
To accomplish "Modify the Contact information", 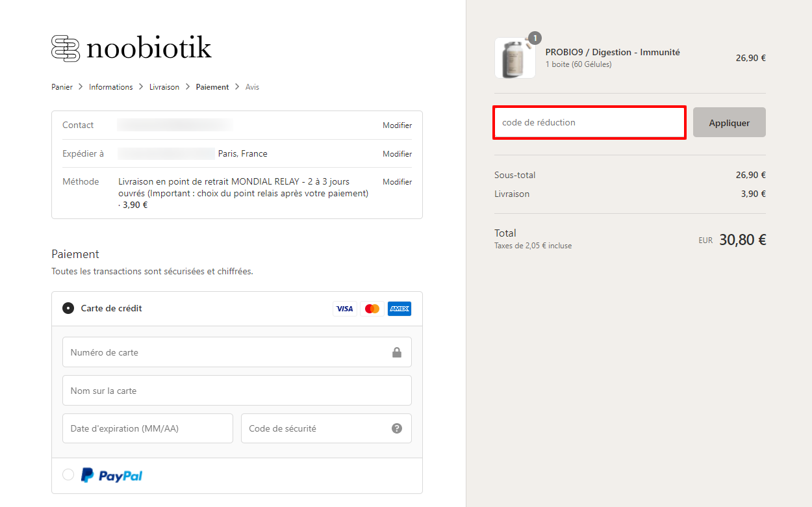I will (x=397, y=125).
